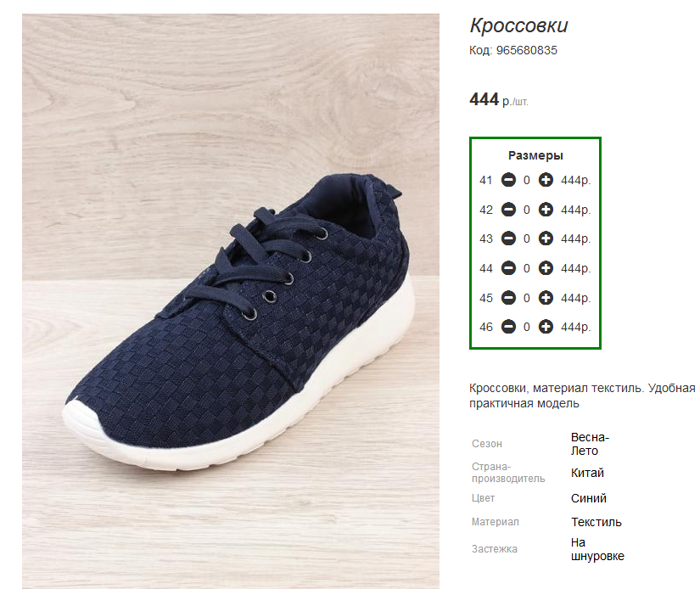
Task: Increase size 44 quantity
Action: click(x=546, y=268)
